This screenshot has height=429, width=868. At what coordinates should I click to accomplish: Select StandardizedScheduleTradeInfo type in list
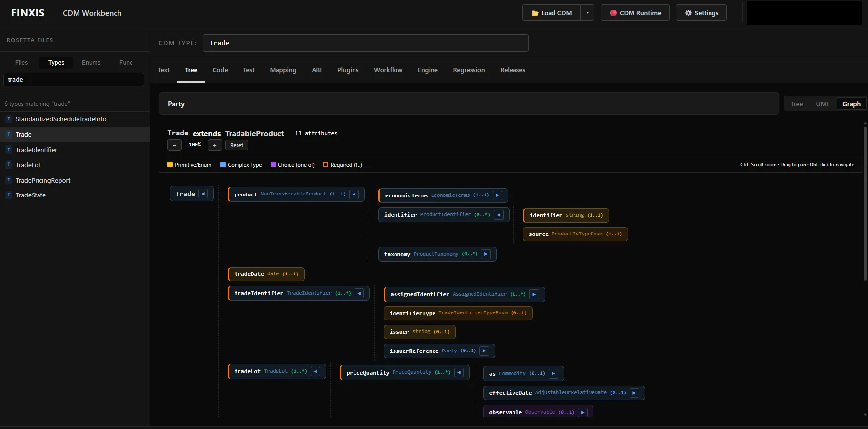(x=75, y=119)
